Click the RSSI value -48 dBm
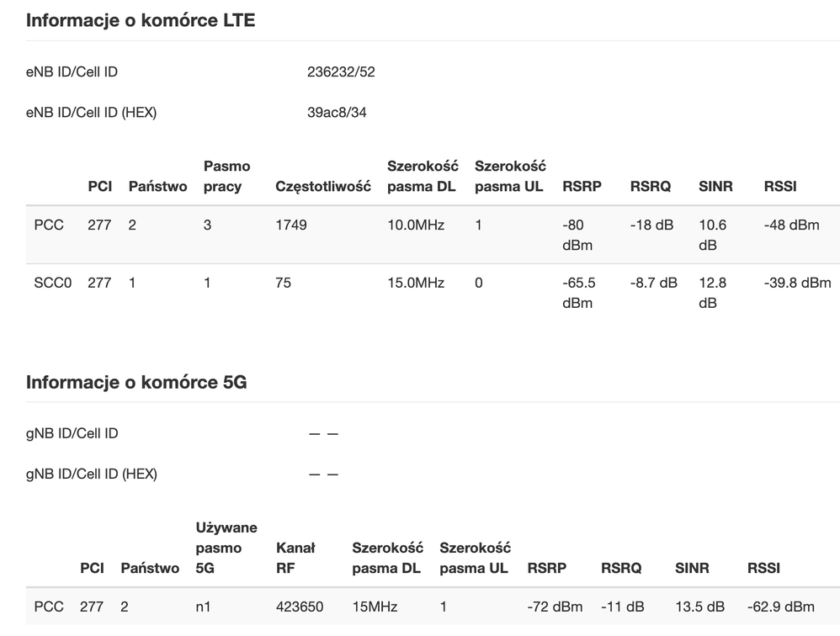The image size is (840, 636). coord(791,225)
